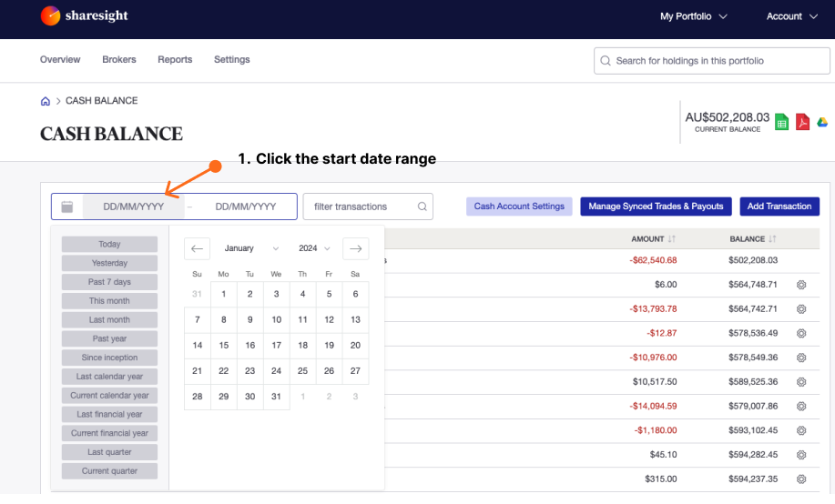Viewport: 835px width, 504px height.
Task: Select the Last month preset
Action: tap(109, 320)
